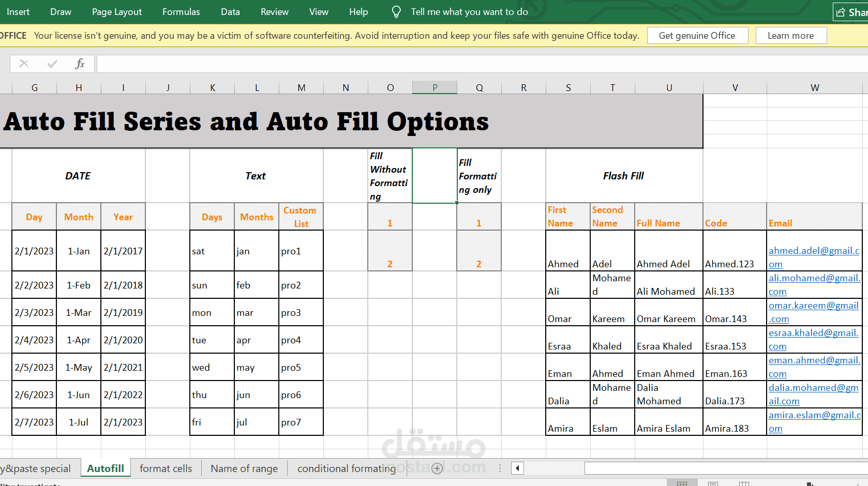Viewport: 868px width, 486px height.
Task: Open Insert Function fx dialog
Action: point(80,64)
